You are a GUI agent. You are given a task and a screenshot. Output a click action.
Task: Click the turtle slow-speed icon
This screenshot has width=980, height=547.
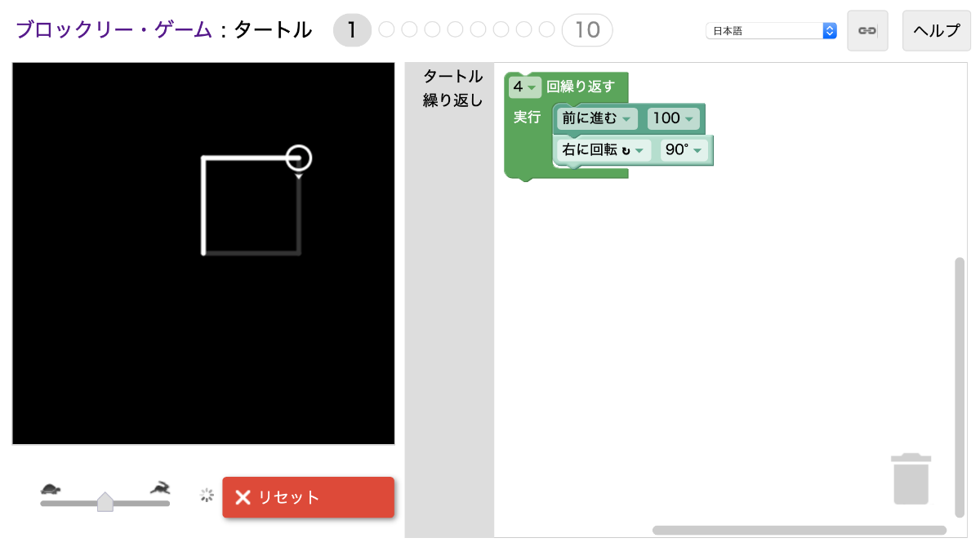51,487
